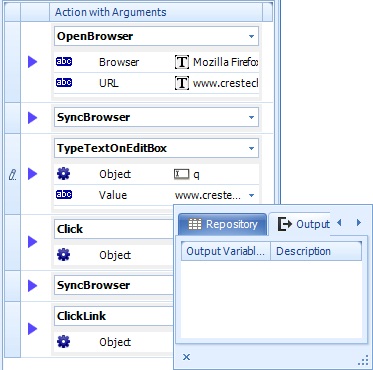Click the abc icon next to Browser argument
The width and height of the screenshot is (373, 370).
click(x=64, y=62)
